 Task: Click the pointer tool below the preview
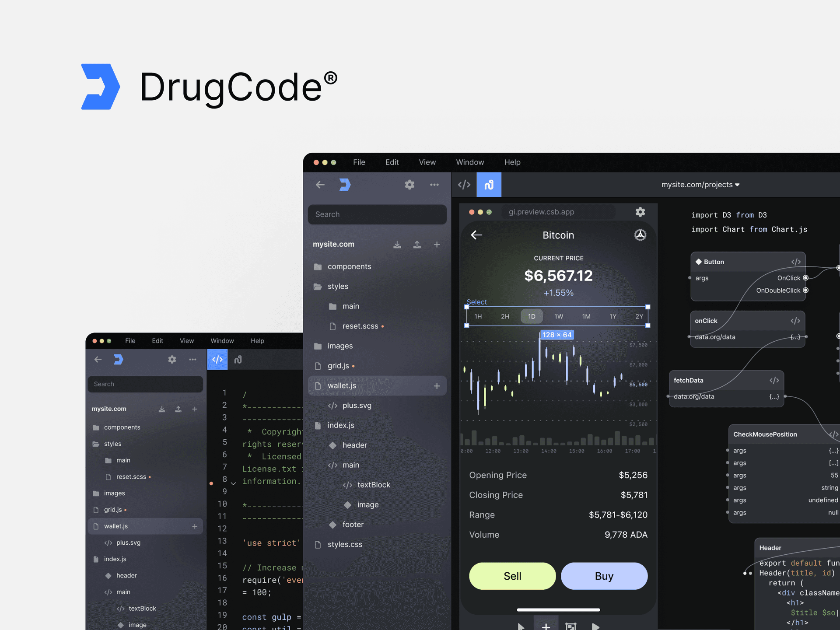click(521, 626)
